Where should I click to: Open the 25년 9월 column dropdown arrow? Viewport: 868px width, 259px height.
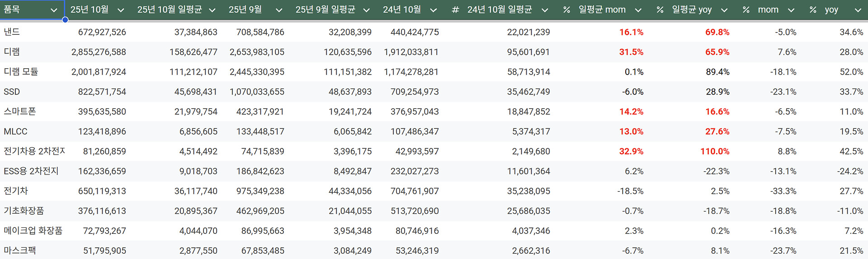[279, 10]
